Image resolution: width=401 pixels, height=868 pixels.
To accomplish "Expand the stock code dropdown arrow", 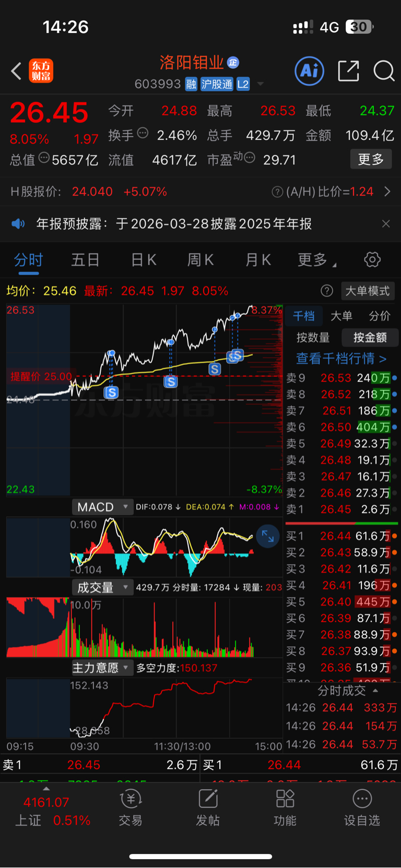I will (261, 84).
